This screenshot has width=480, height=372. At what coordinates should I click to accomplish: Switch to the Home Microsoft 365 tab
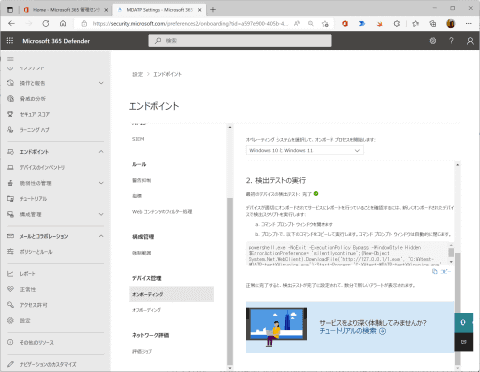coord(66,10)
